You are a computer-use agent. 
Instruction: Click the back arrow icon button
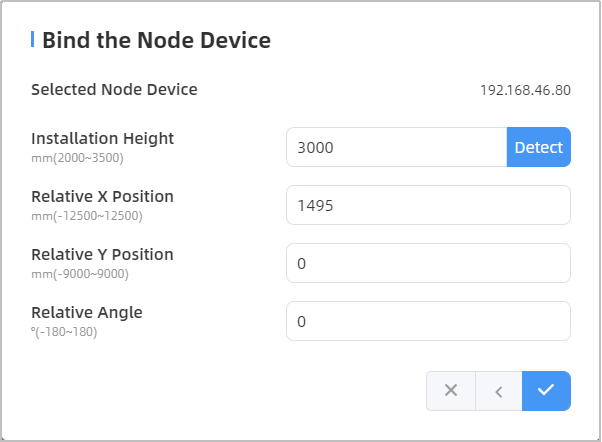(x=499, y=391)
